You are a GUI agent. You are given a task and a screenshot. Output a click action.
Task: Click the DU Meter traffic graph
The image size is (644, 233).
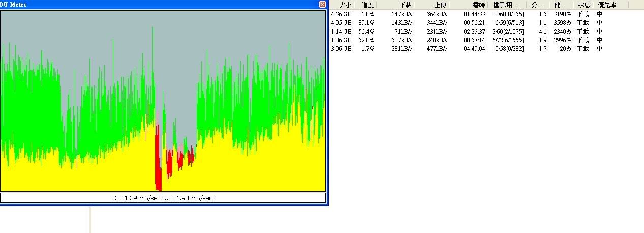[x=163, y=101]
